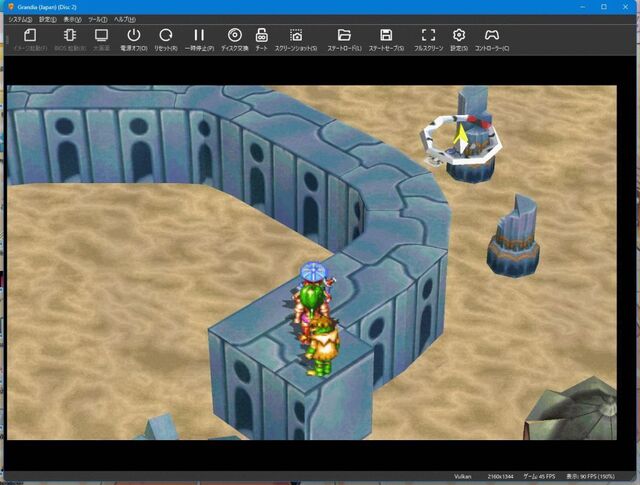Image resolution: width=640 pixels, height=485 pixels.
Task: Open the ヘルプ menu
Action: 124,20
